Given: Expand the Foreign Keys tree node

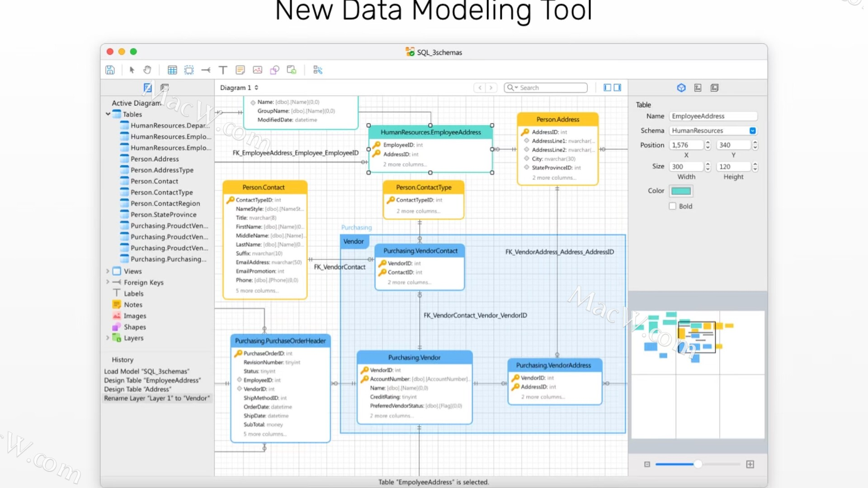Looking at the screenshot, I should [108, 282].
